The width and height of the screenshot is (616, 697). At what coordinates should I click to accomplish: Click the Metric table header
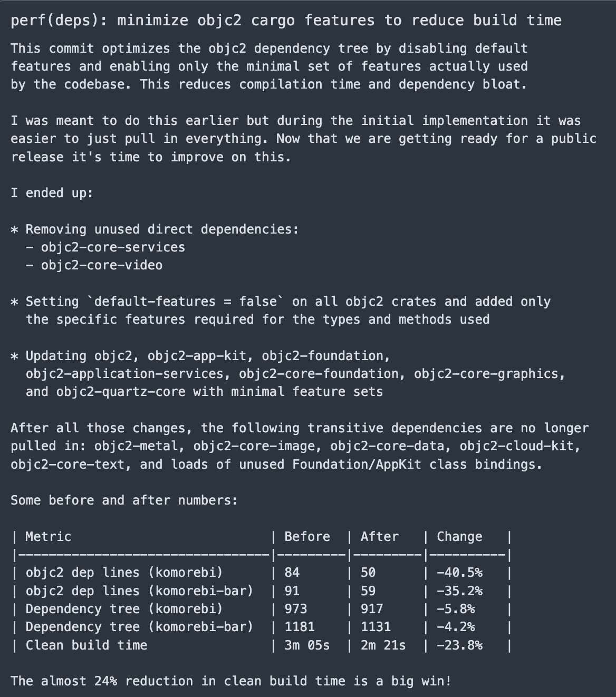tap(48, 537)
